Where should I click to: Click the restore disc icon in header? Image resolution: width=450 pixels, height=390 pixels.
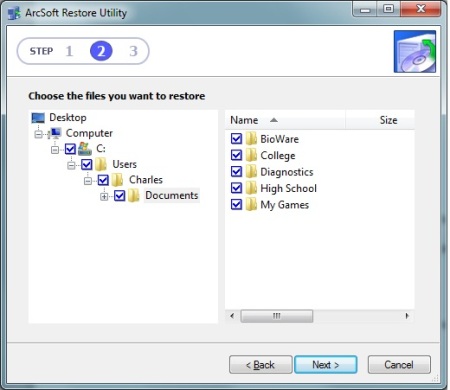415,52
